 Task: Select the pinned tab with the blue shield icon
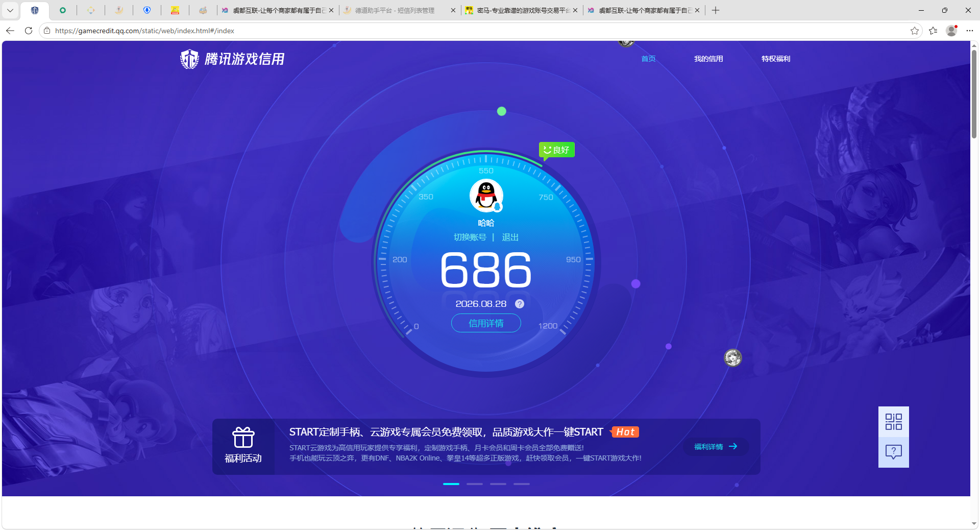click(35, 10)
